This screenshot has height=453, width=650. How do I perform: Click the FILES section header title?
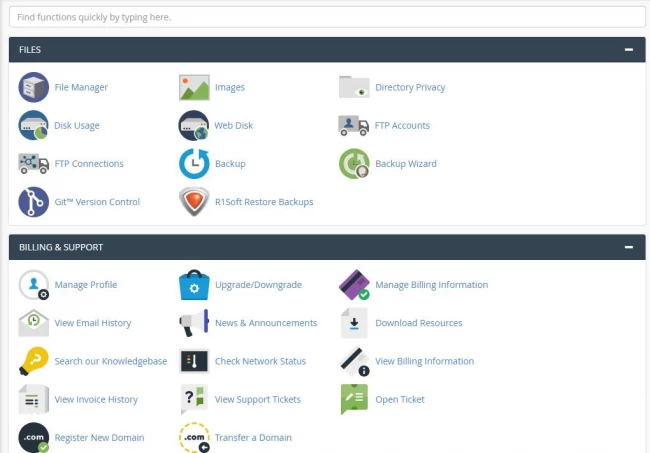click(30, 50)
